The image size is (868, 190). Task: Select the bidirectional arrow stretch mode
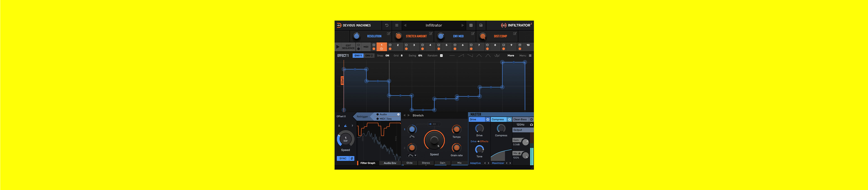click(x=435, y=124)
